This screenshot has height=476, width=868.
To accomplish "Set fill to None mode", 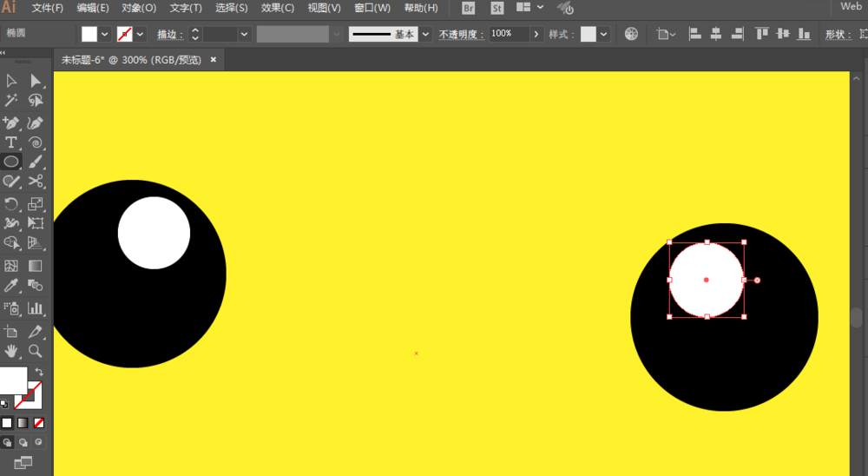I will (39, 423).
